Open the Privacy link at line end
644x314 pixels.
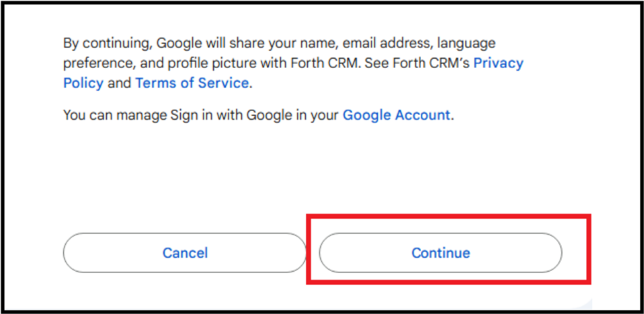498,63
